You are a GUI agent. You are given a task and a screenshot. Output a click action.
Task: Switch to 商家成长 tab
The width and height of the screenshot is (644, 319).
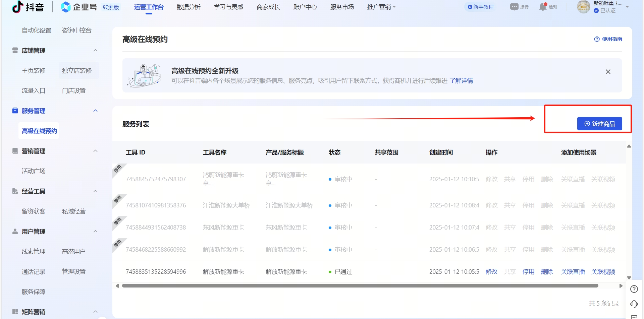click(x=268, y=7)
